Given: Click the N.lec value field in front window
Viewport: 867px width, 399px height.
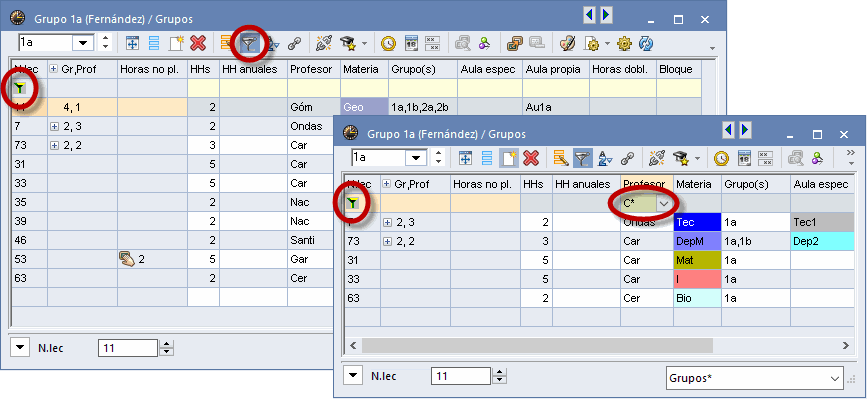Looking at the screenshot, I should tap(461, 376).
